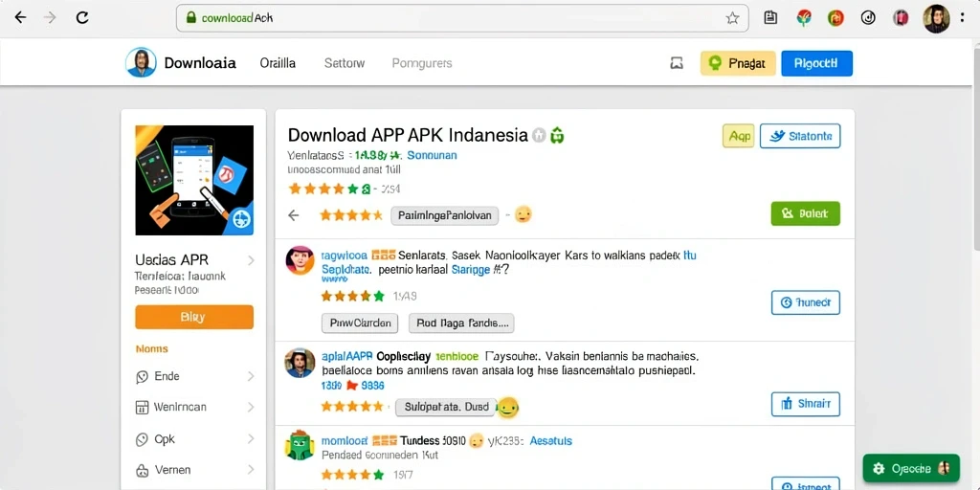This screenshot has width=980, height=490.
Task: Click the browser profile avatar
Action: (x=936, y=18)
